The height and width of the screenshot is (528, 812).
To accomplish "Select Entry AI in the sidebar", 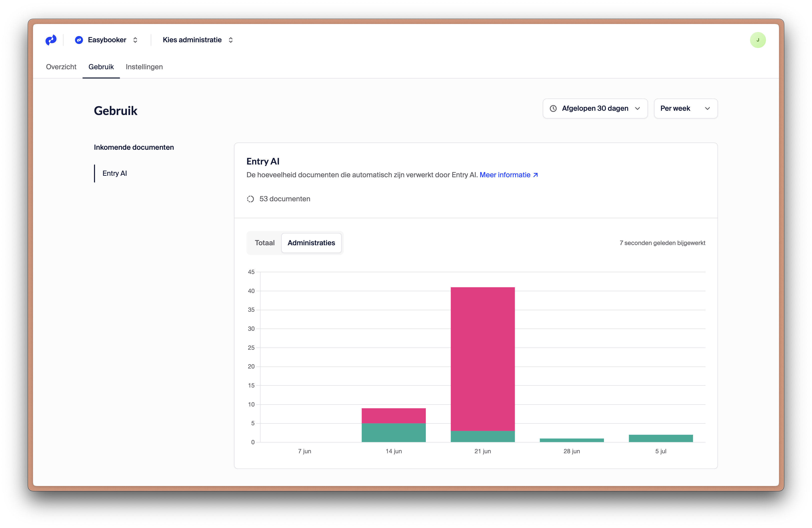I will coord(115,173).
